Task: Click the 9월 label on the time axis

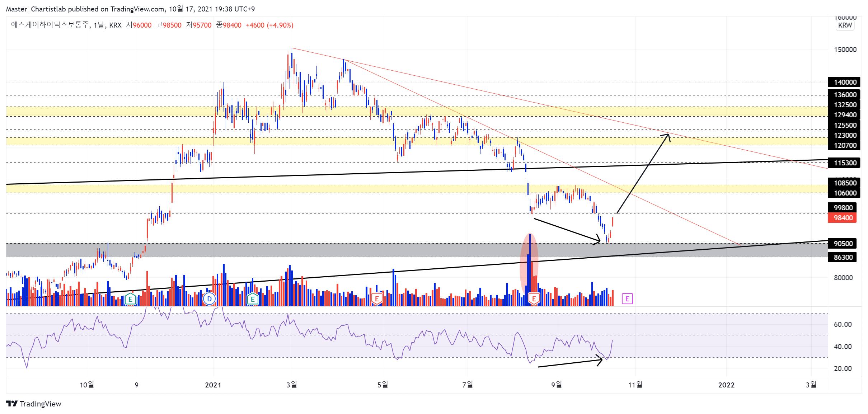Action: (557, 385)
